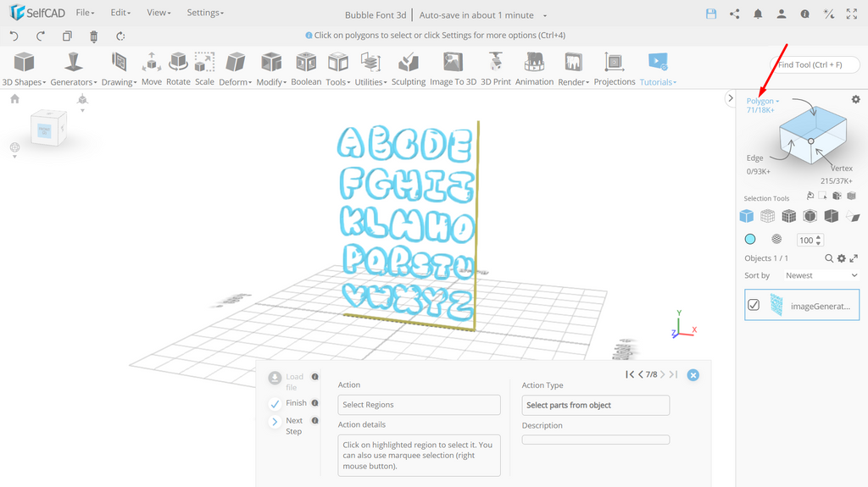Open the selection settings gear near Polygon
This screenshot has width=868, height=487.
tap(856, 99)
